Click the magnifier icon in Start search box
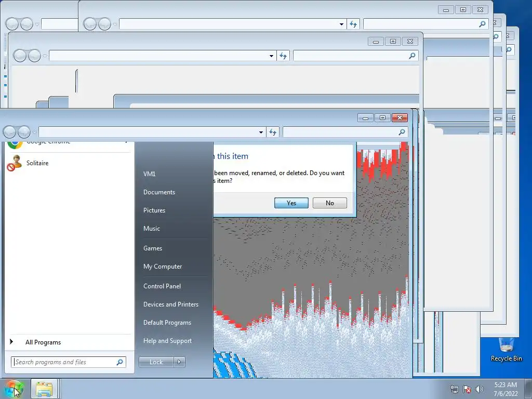Screen dimensions: 532x399 click(x=120, y=362)
